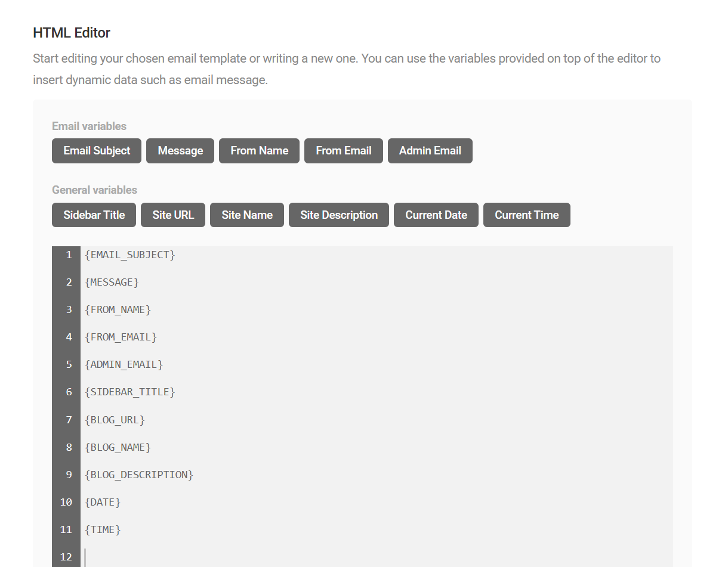728x567 pixels.
Task: Insert the Current Time variable
Action: coord(526,215)
